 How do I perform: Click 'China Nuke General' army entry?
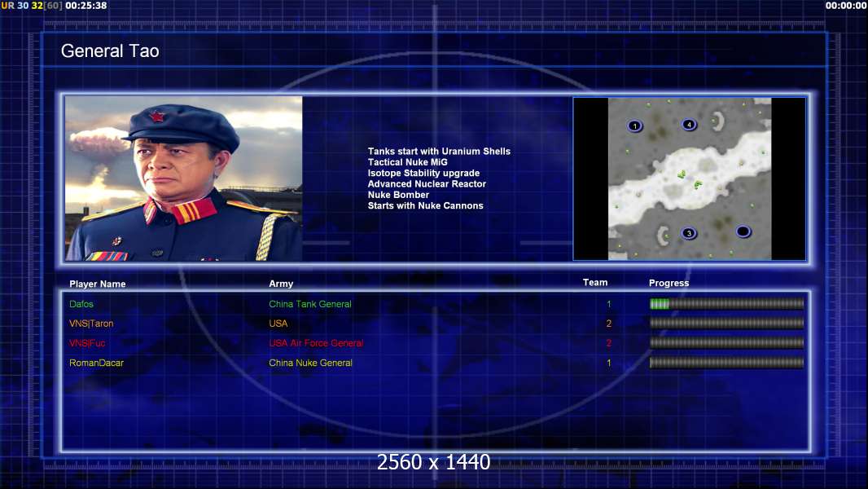coord(310,363)
